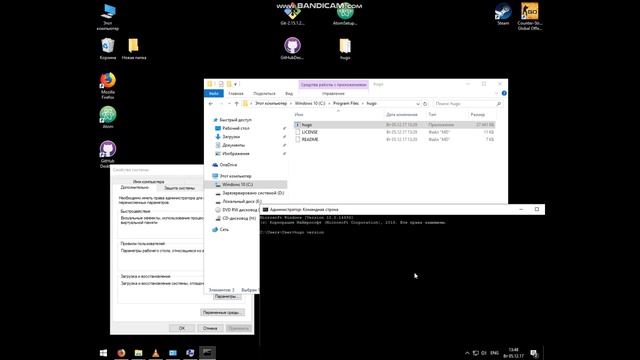Open recent locations dropdown beside the forward arrow
The image size is (640, 360).
click(x=229, y=104)
